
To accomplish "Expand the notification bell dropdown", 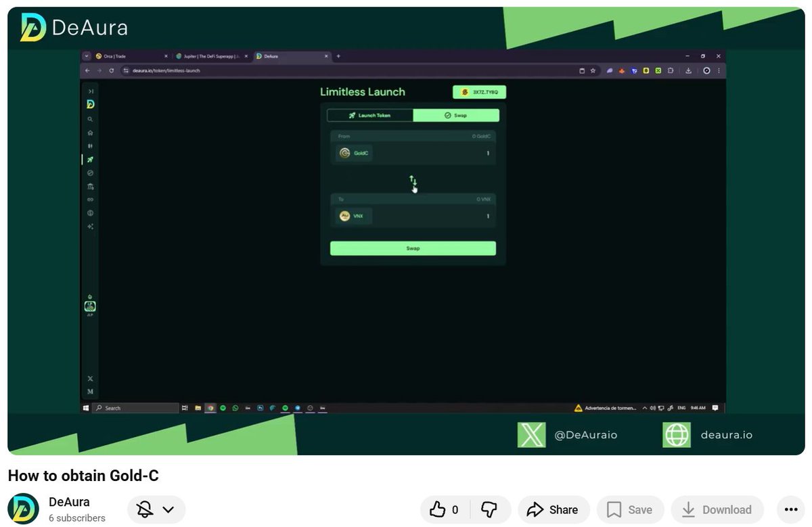I will point(156,509).
